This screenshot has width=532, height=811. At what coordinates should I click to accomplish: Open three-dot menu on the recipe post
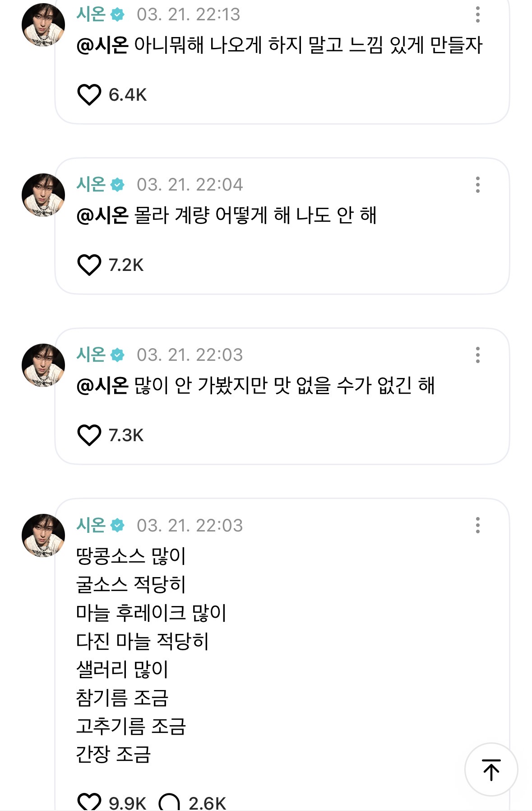click(477, 525)
